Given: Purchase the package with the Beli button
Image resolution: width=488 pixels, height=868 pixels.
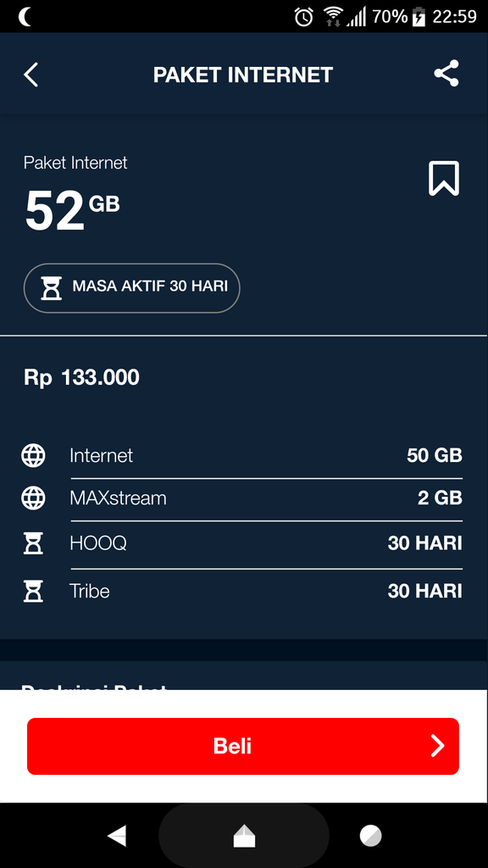Looking at the screenshot, I should click(243, 746).
